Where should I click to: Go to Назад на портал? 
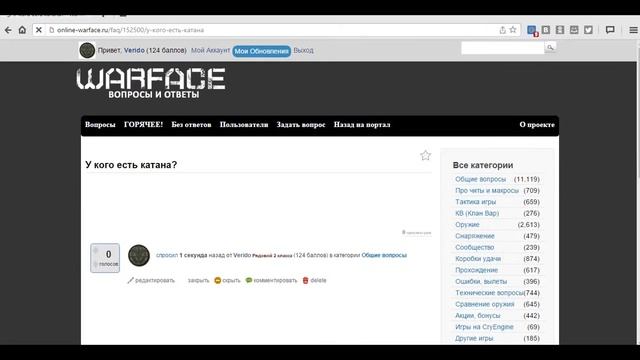pos(362,124)
